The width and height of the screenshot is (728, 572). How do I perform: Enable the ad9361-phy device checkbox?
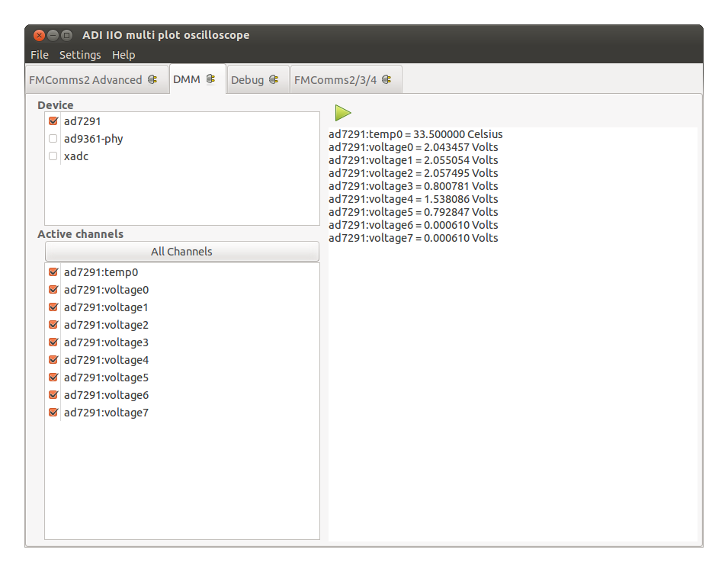pyautogui.click(x=53, y=138)
